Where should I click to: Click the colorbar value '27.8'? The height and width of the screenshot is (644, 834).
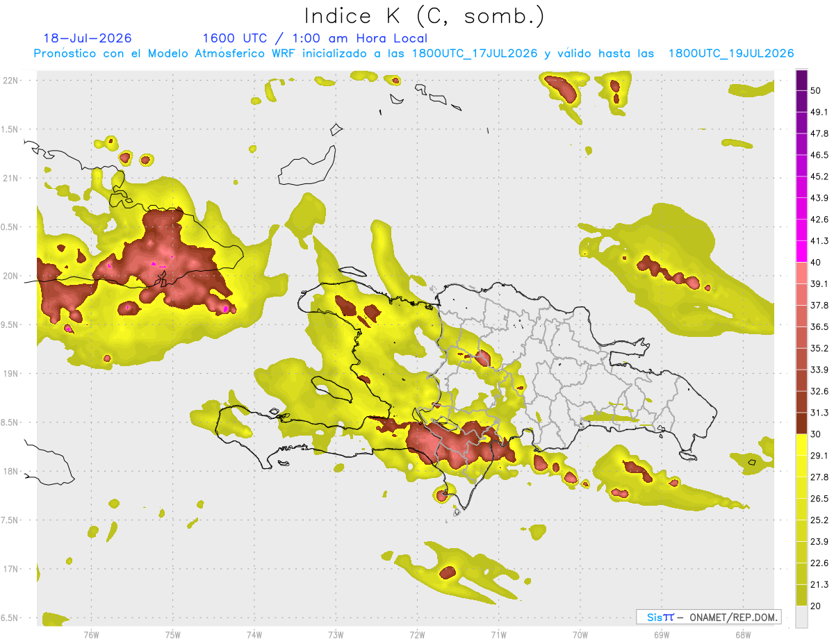pyautogui.click(x=820, y=477)
